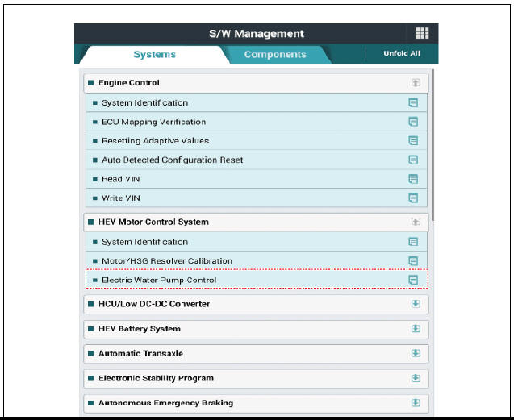Click the HEV Battery System label

[140, 329]
